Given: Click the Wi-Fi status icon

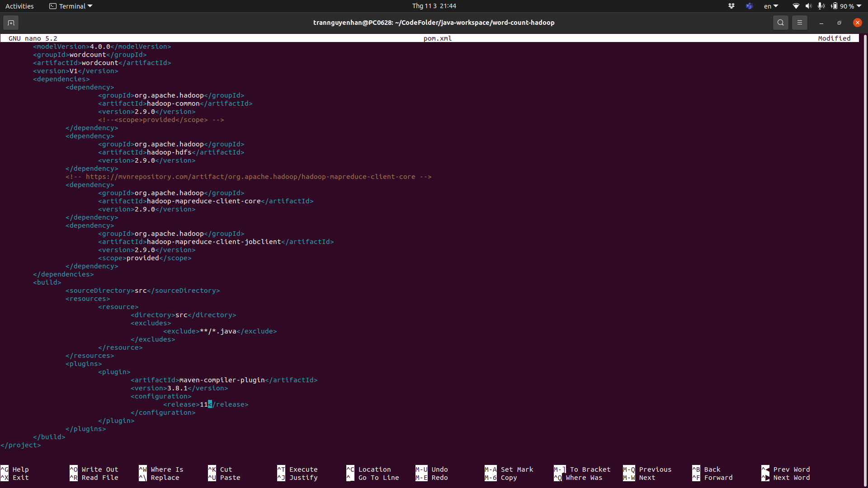Looking at the screenshot, I should [796, 6].
